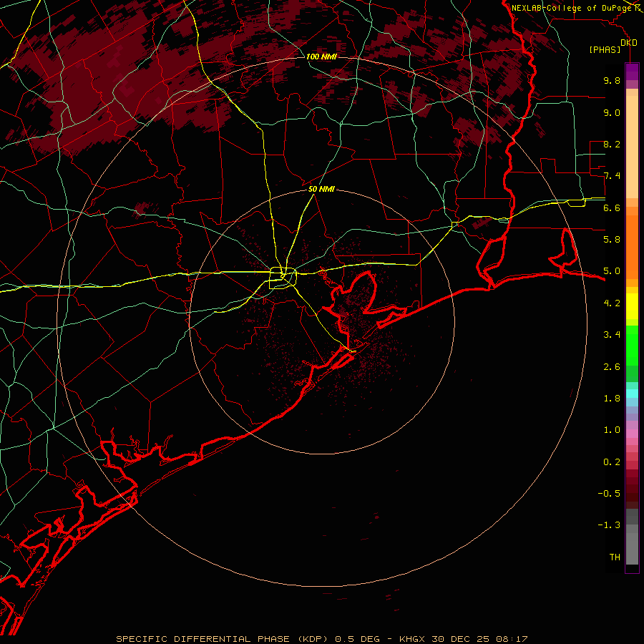Click the 9.0 value on the legend
644x644 pixels.
(x=612, y=112)
